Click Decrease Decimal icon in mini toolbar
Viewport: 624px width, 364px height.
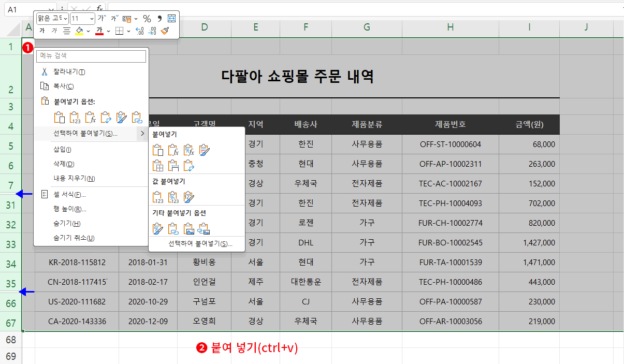(152, 31)
